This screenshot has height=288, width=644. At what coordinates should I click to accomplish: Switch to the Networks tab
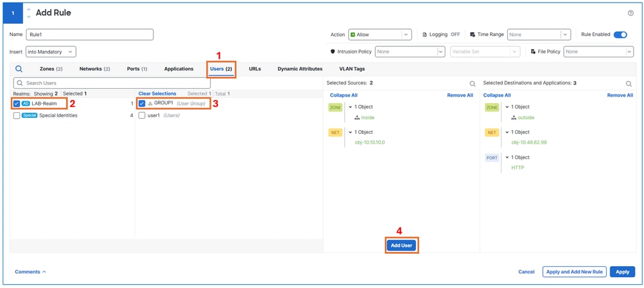click(x=95, y=69)
